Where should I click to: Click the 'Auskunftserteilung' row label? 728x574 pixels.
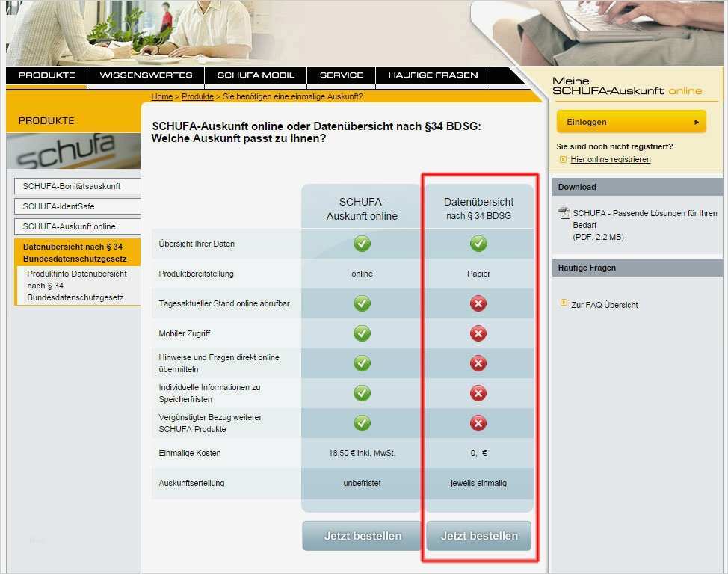(191, 483)
